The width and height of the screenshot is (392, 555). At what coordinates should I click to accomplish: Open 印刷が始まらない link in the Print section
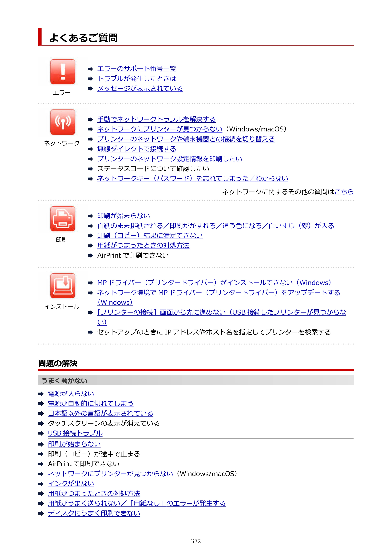point(123,216)
